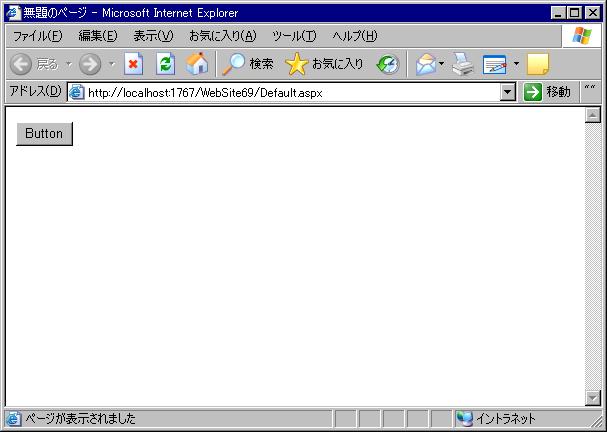Click the ページが表示されました status text

point(81,418)
